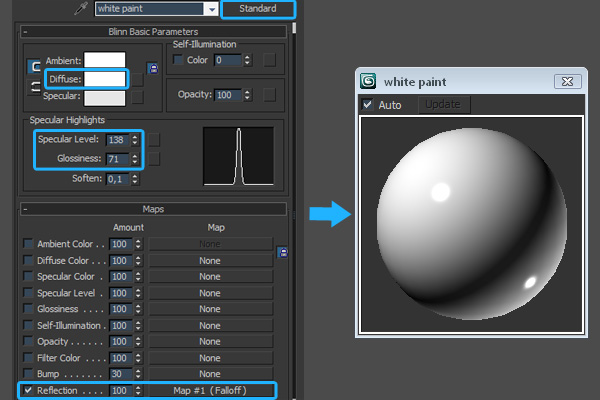Image resolution: width=600 pixels, height=400 pixels.
Task: Click the Glossiness value field
Action: (116, 158)
